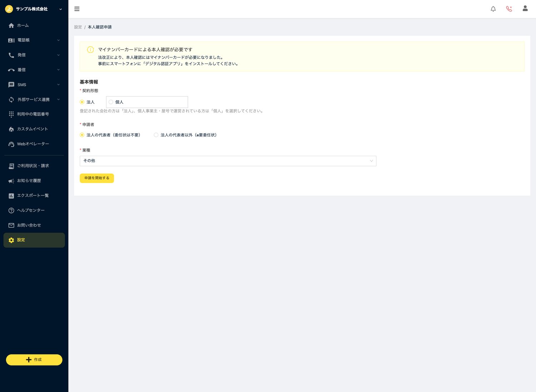Open the user account profile icon
This screenshot has height=392, width=536.
coord(525,9)
